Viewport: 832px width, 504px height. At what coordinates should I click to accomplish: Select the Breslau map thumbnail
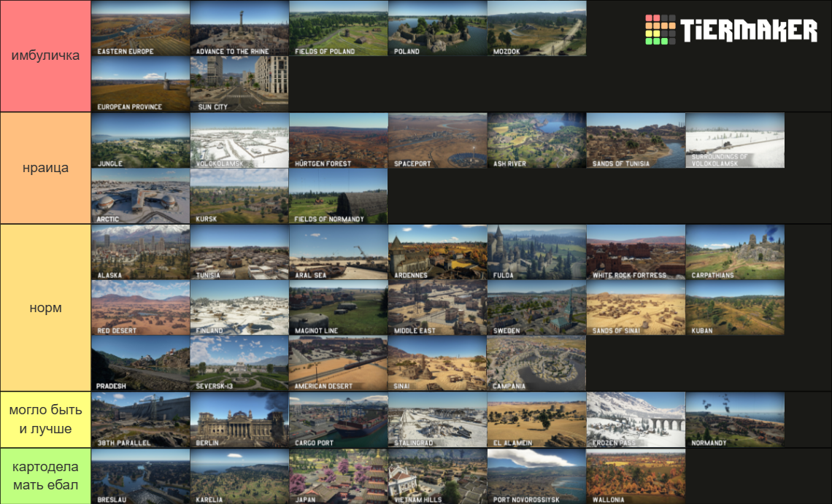tap(141, 476)
